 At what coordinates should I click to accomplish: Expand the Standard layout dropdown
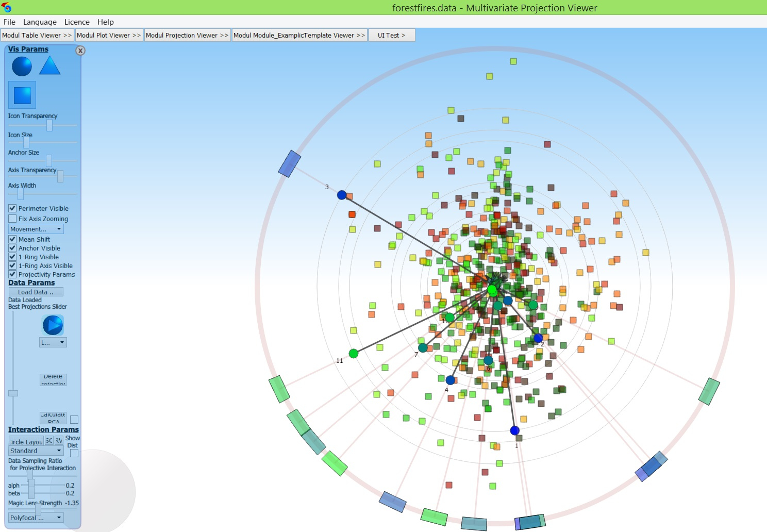[36, 451]
